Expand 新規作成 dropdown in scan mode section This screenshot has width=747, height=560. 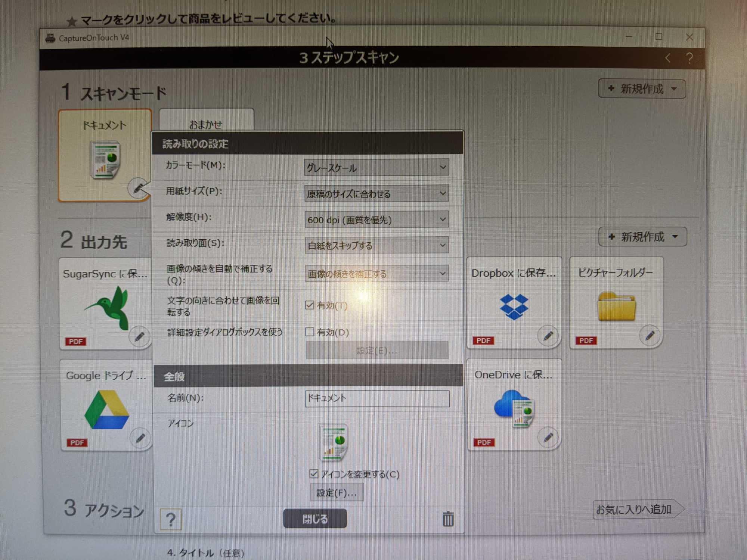[x=642, y=89]
